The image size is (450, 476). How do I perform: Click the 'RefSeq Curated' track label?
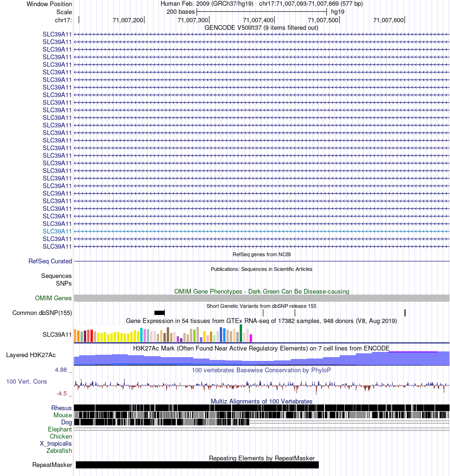50,261
